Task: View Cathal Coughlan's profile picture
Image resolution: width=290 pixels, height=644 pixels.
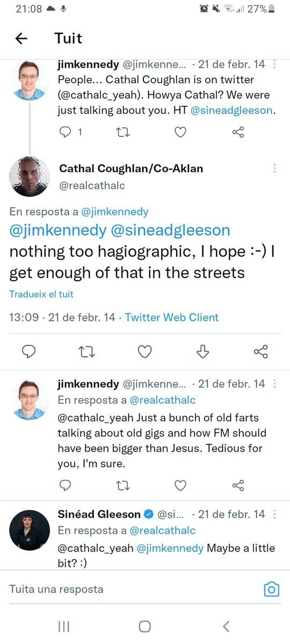Action: [30, 176]
